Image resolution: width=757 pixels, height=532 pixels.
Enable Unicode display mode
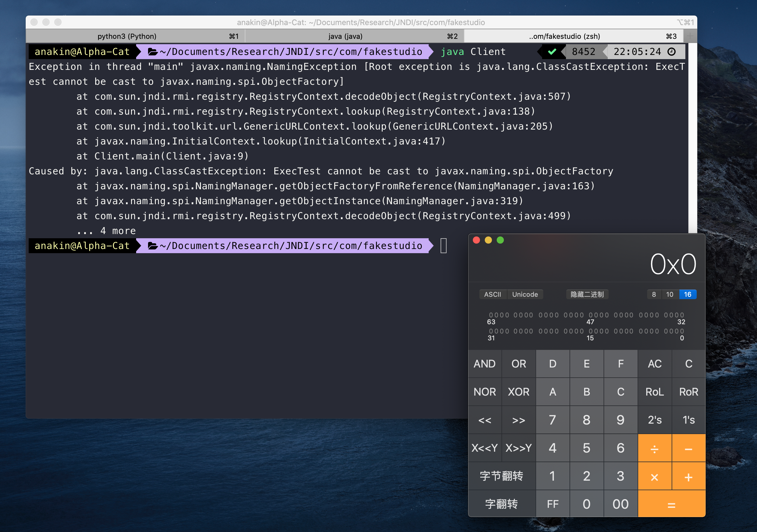525,294
